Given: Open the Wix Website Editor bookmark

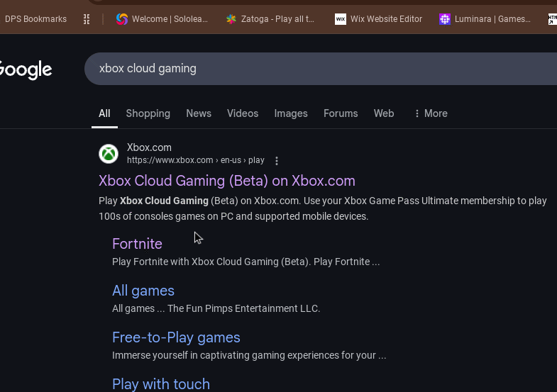Looking at the screenshot, I should pyautogui.click(x=386, y=19).
